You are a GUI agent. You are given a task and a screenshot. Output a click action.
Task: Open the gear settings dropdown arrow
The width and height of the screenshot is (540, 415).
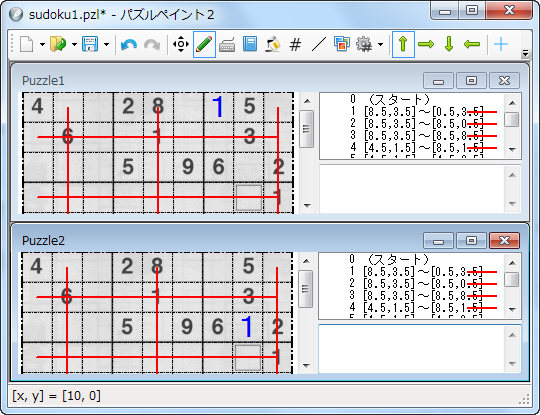click(x=380, y=44)
